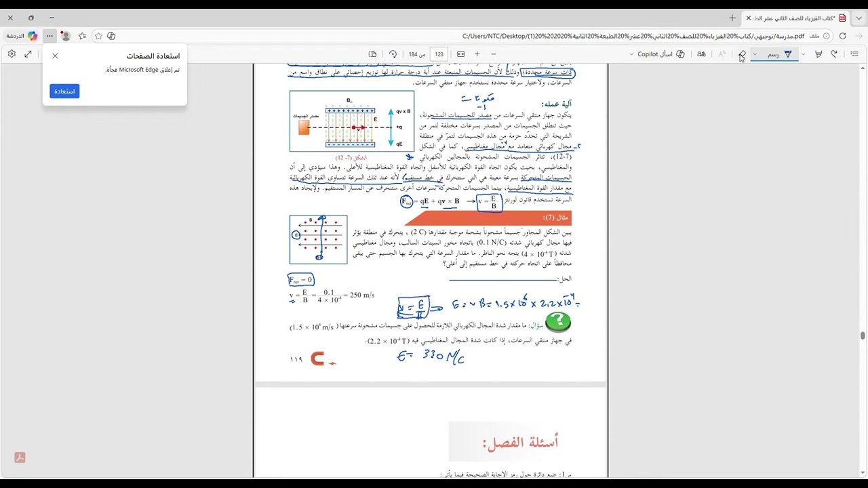Click the Copilot chat button
This screenshot has height=488, width=868.
[22, 36]
